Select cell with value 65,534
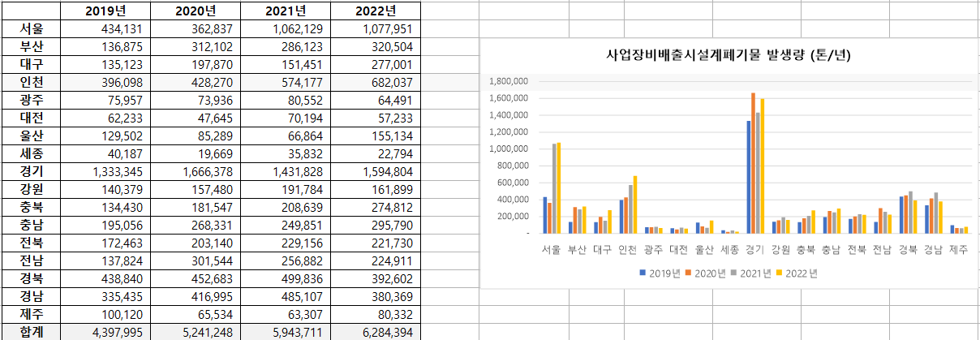Screen dimensions: 980x340 point(196,313)
